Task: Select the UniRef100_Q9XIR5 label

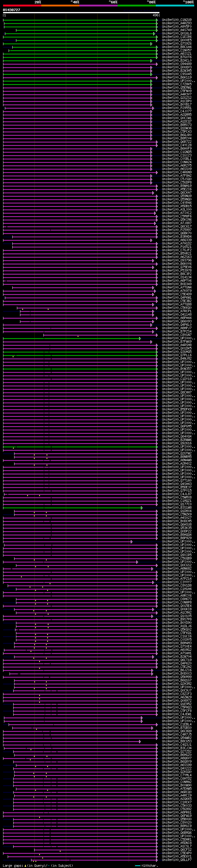Action: click(177, 555)
